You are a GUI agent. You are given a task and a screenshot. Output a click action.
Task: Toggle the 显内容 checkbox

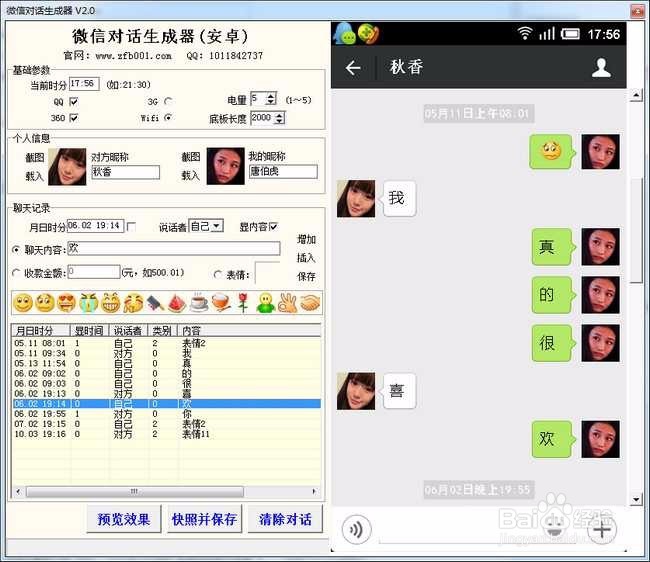tap(273, 227)
